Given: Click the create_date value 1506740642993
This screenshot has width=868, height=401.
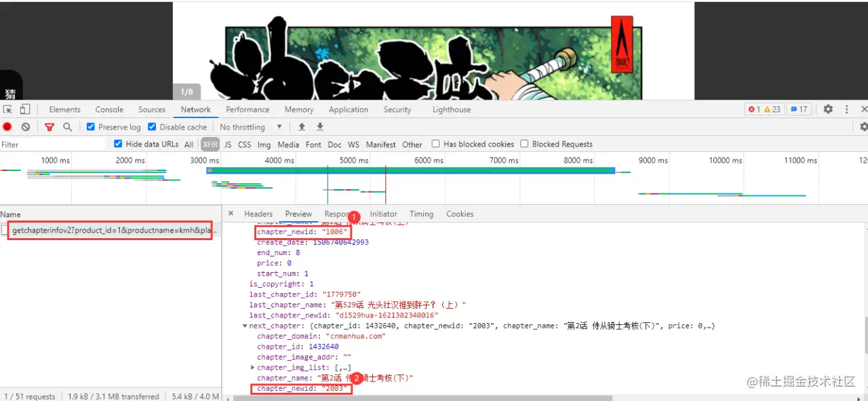Looking at the screenshot, I should click(x=340, y=242).
